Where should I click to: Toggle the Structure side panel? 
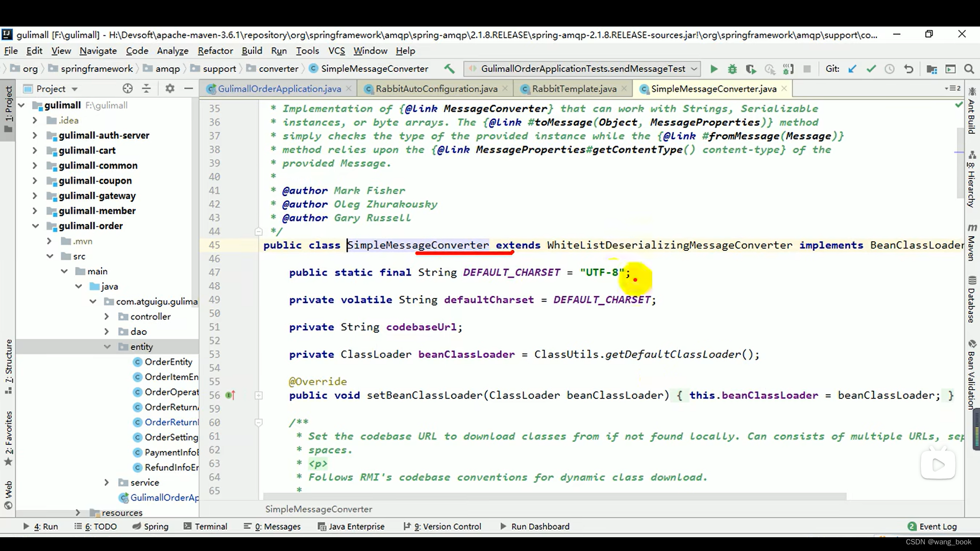coord(8,366)
